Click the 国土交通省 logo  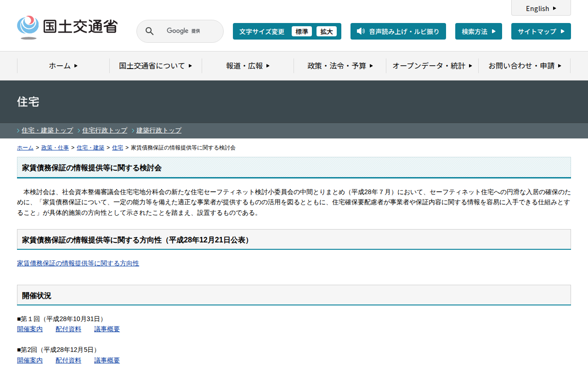coord(68,27)
